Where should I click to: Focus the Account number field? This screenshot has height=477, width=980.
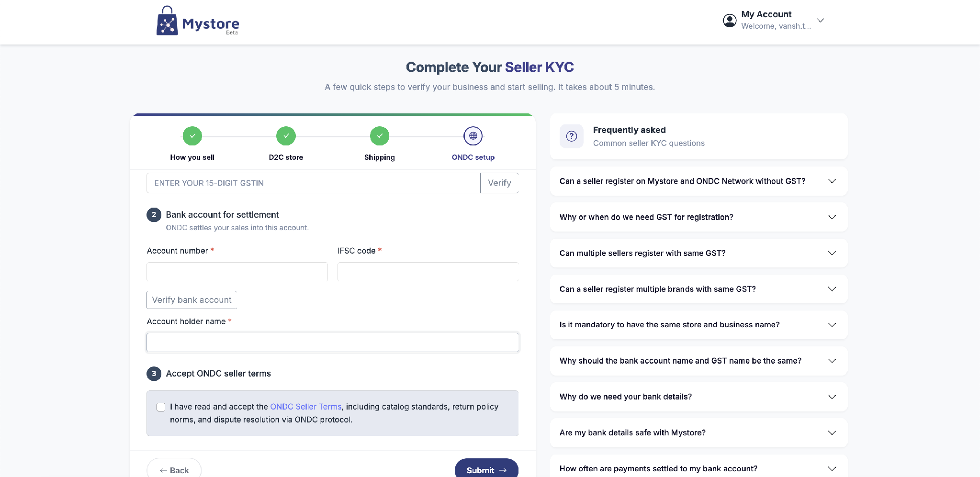pyautogui.click(x=237, y=272)
